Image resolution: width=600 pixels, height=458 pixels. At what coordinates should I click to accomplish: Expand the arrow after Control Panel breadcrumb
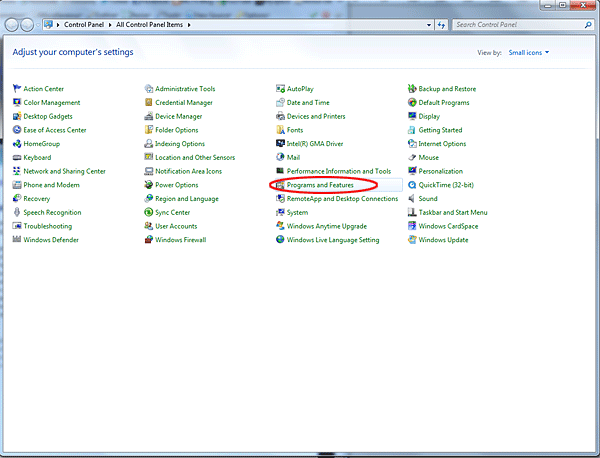click(110, 25)
